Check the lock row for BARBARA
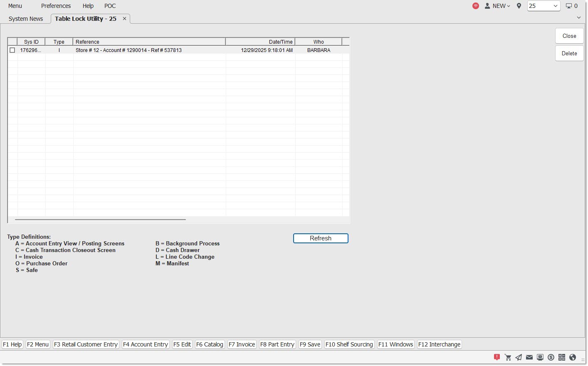The height and width of the screenshot is (366, 588). pos(12,50)
